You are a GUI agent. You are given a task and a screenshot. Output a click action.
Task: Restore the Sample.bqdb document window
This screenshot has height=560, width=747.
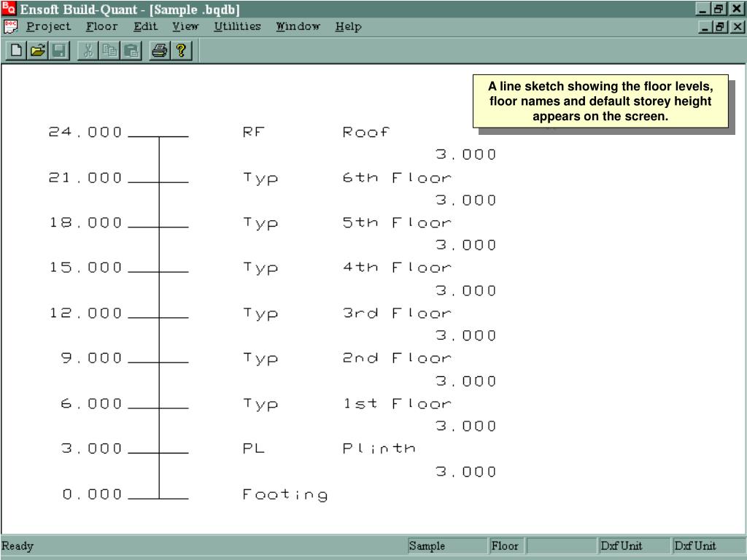720,27
